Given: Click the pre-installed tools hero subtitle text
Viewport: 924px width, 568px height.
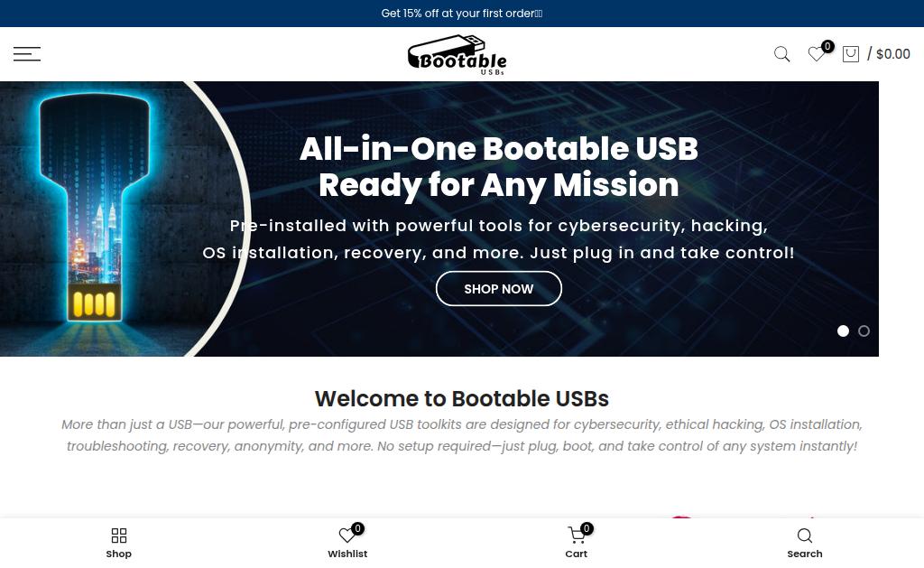Looking at the screenshot, I should pyautogui.click(x=498, y=239).
